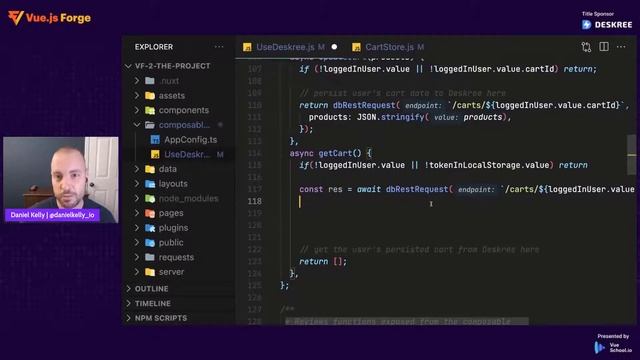Expand the pages folder chevron

coord(137,213)
